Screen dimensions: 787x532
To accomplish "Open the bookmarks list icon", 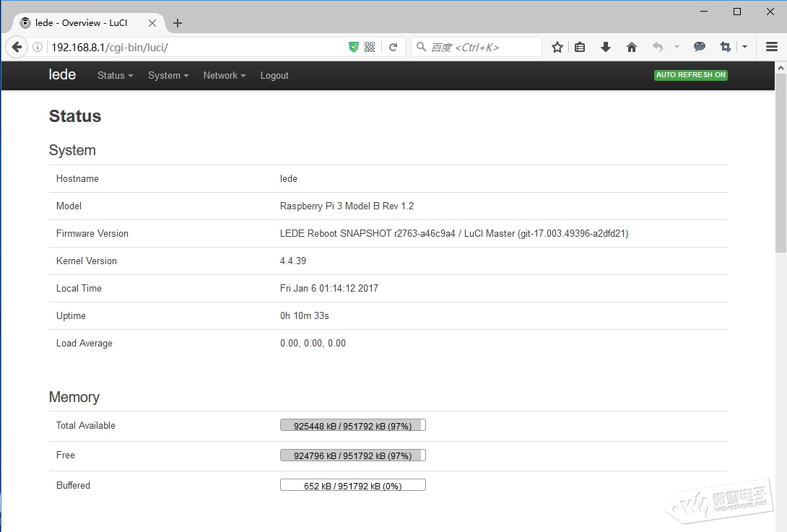I will 581,47.
